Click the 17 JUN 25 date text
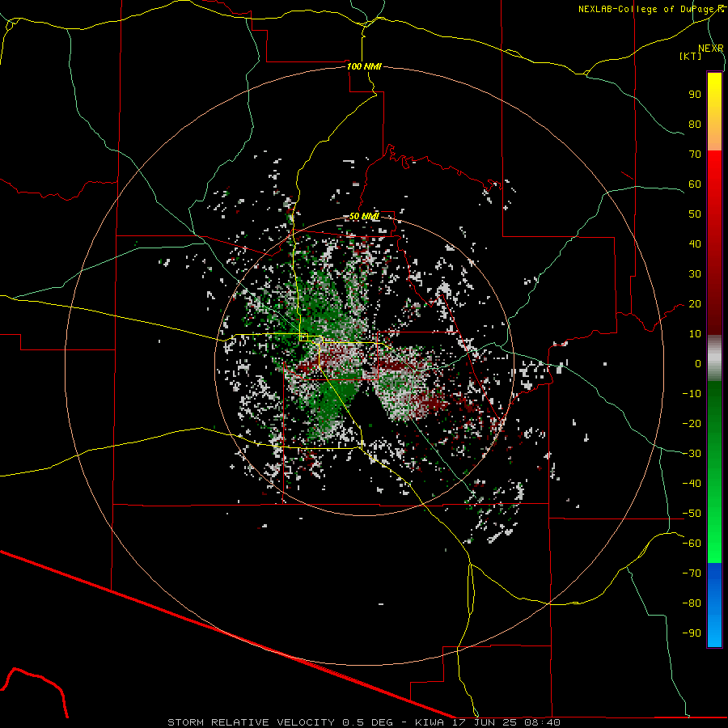This screenshot has height=728, width=728. (485, 722)
